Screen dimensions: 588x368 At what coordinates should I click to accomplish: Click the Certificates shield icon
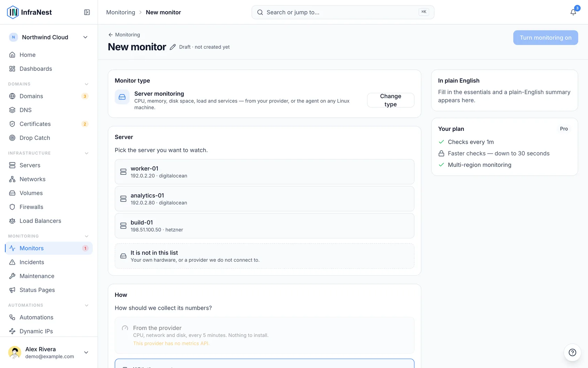coord(12,124)
